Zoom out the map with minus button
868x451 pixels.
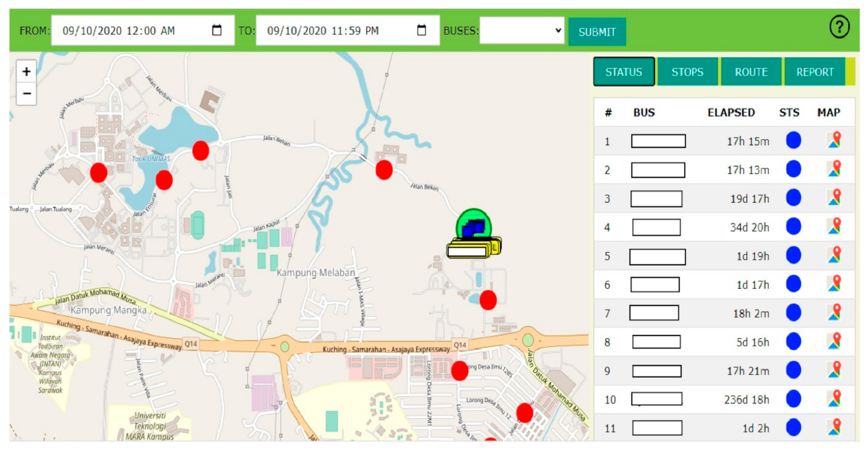click(27, 94)
